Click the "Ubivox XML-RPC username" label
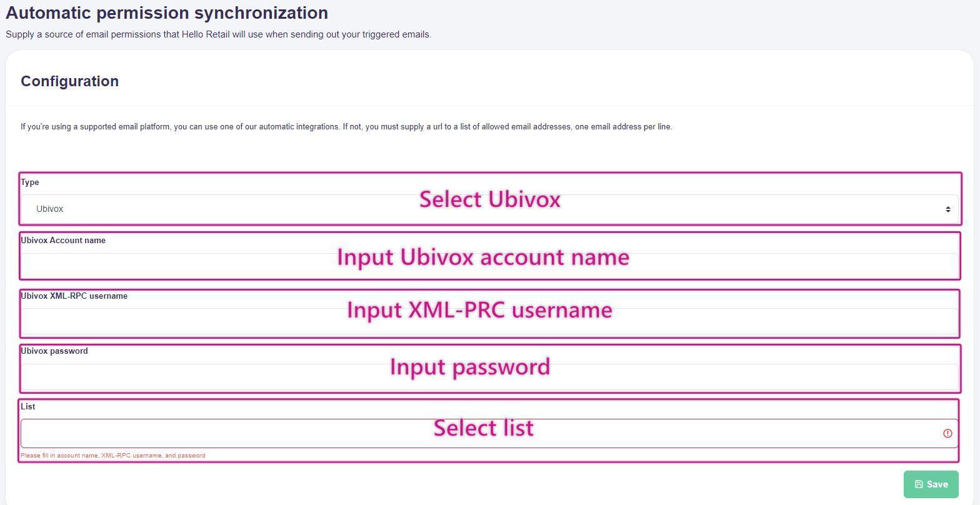The width and height of the screenshot is (980, 505). point(74,296)
